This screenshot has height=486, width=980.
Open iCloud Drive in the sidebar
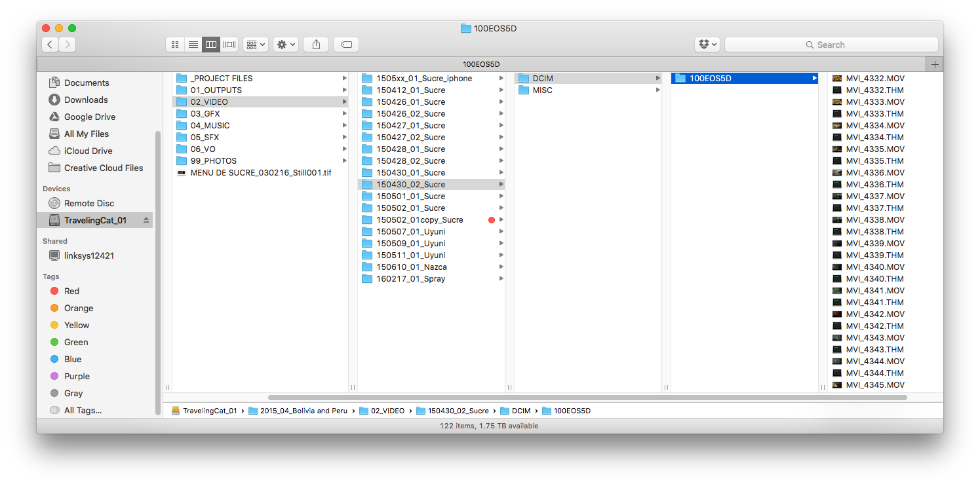[x=88, y=151]
